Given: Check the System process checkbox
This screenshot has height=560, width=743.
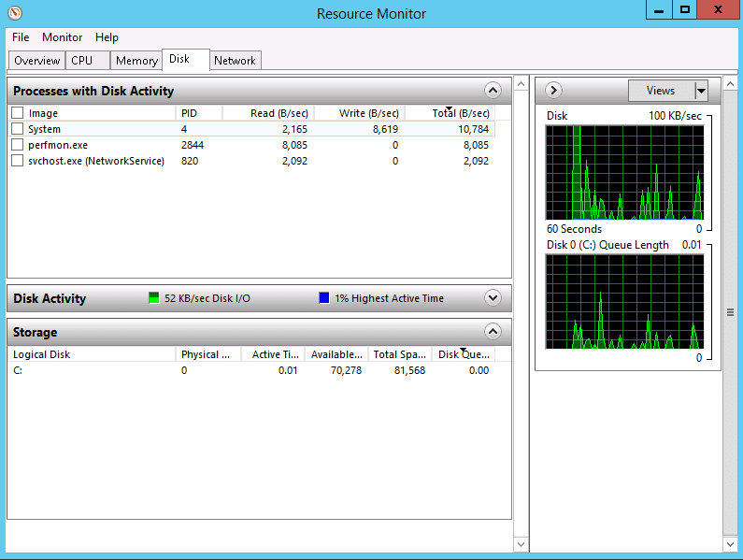Looking at the screenshot, I should click(18, 128).
